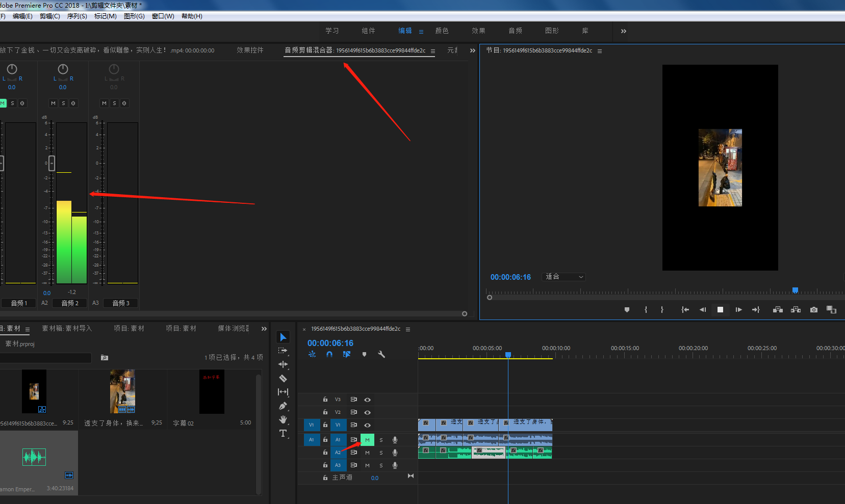Select the 字幕 02 thumbnail in project bin
The image size is (845, 504).
tap(212, 391)
